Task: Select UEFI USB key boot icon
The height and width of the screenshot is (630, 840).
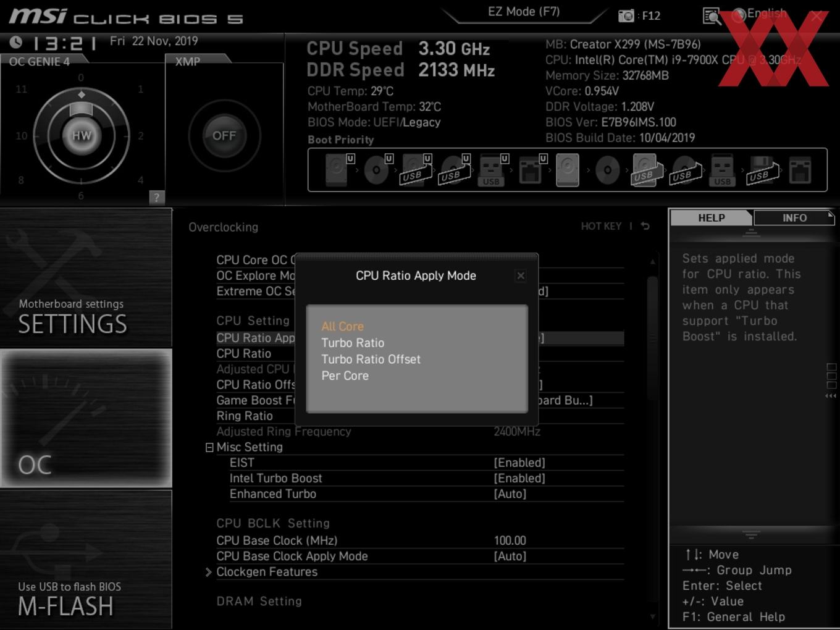Action: click(x=493, y=170)
